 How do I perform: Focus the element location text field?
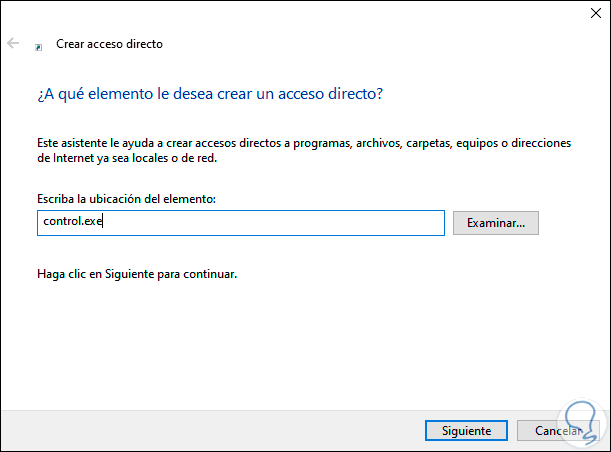[239, 222]
